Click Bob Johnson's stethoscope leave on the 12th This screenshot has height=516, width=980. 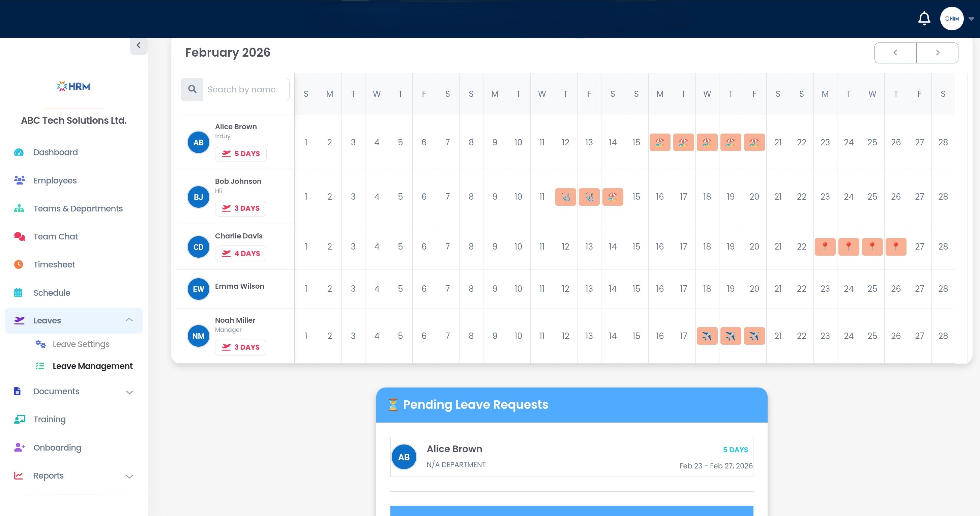(x=565, y=197)
